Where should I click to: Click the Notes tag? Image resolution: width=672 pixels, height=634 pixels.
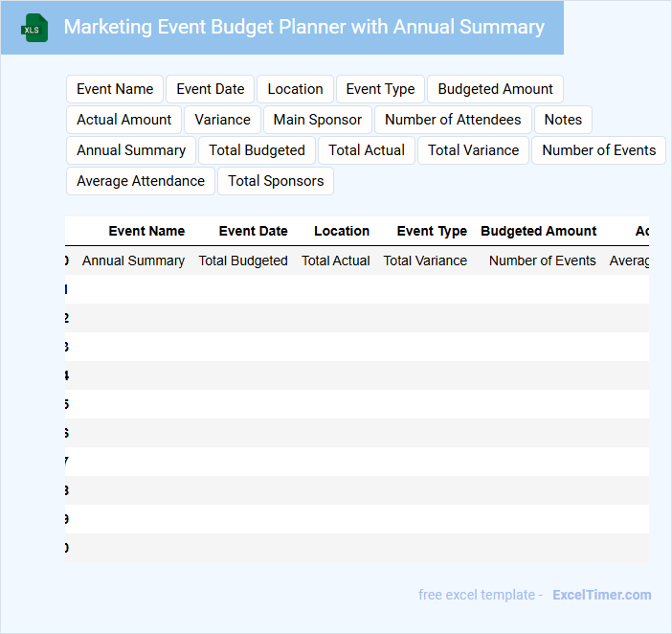(563, 120)
